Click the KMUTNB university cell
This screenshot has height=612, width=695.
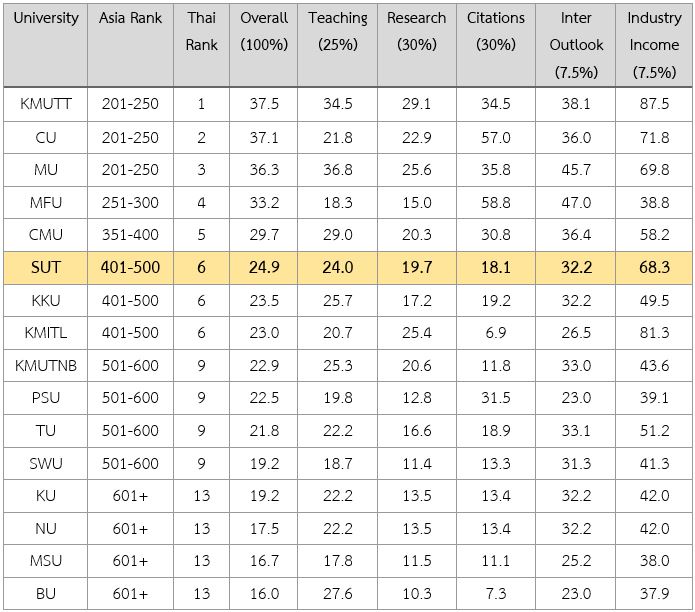pos(46,366)
